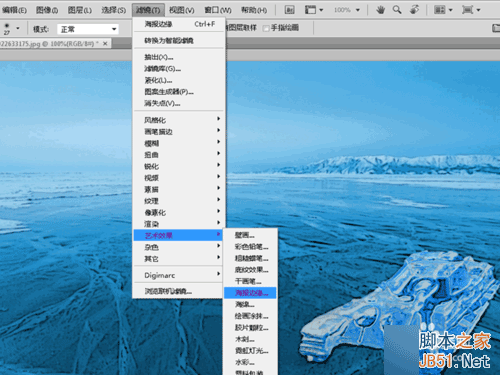Viewport: 500px width, 375px height.
Task: Choose 霓虹灯光... neon glow filter
Action: [250, 351]
